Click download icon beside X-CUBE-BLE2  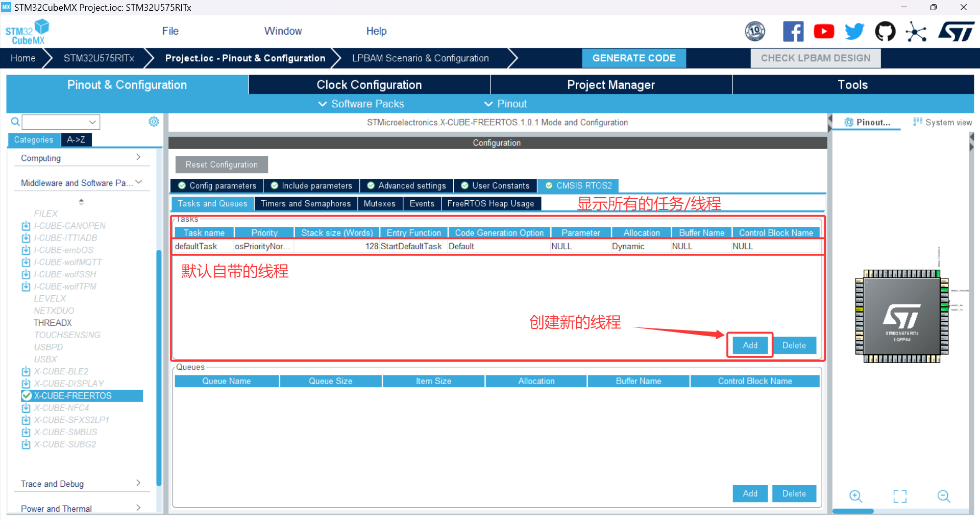[x=26, y=372]
